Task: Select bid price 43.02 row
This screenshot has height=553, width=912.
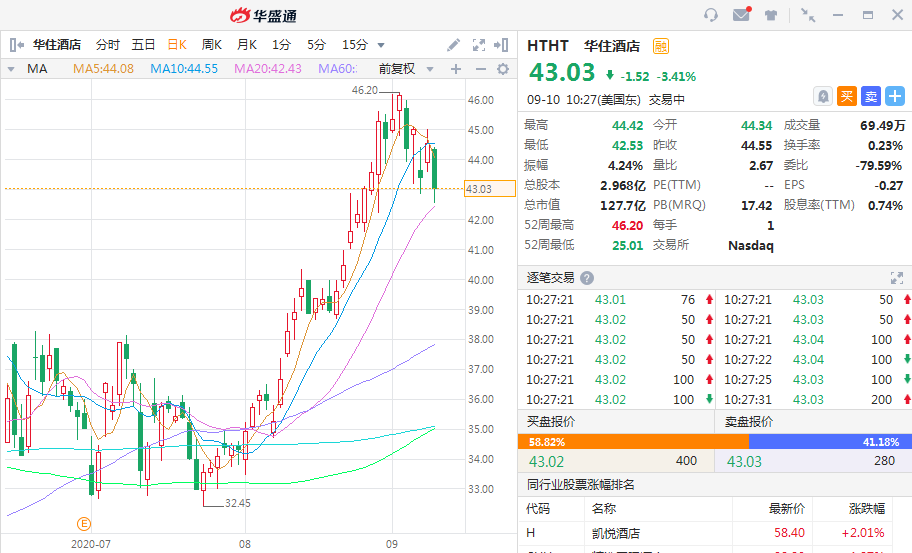Action: tap(615, 461)
